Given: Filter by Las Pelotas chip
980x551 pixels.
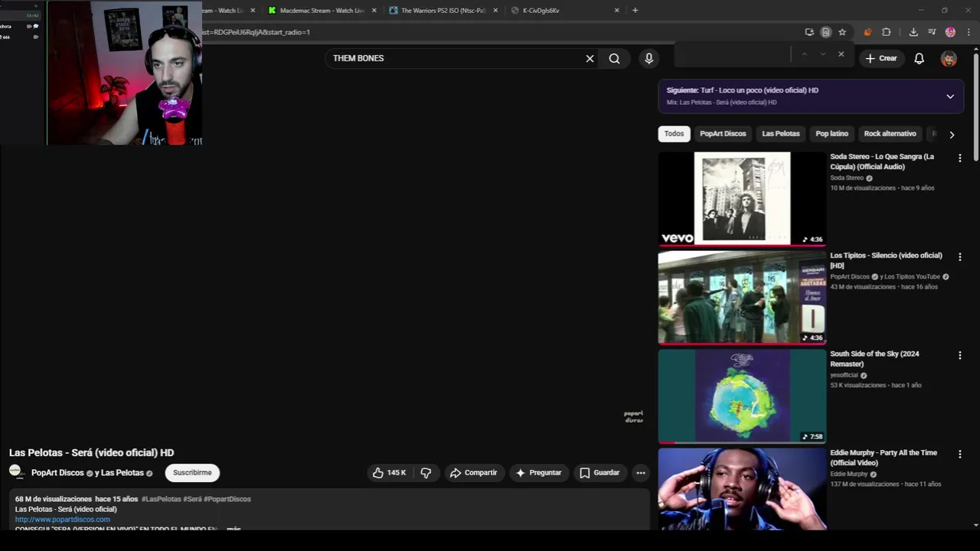Looking at the screenshot, I should coord(780,134).
